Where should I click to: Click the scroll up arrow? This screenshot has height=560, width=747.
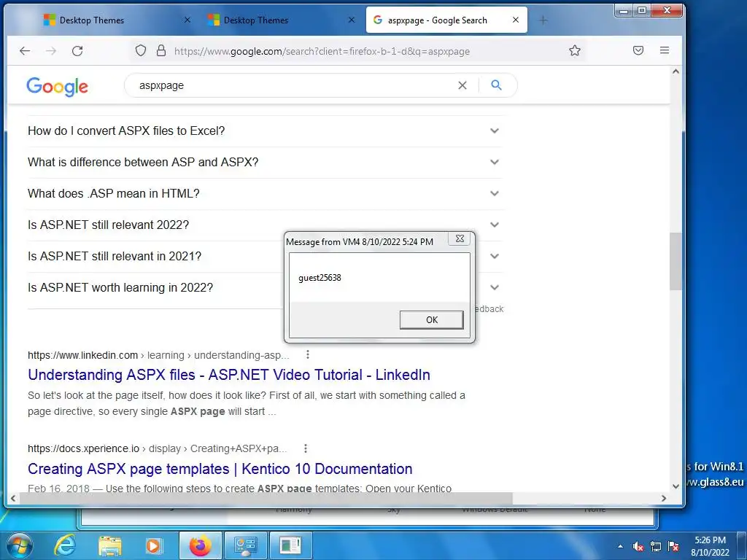pos(676,71)
